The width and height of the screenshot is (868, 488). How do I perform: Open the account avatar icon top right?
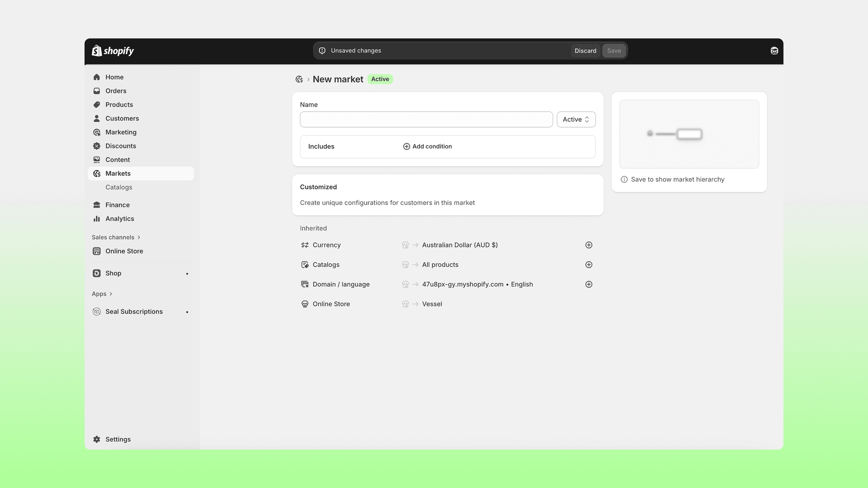tap(774, 51)
